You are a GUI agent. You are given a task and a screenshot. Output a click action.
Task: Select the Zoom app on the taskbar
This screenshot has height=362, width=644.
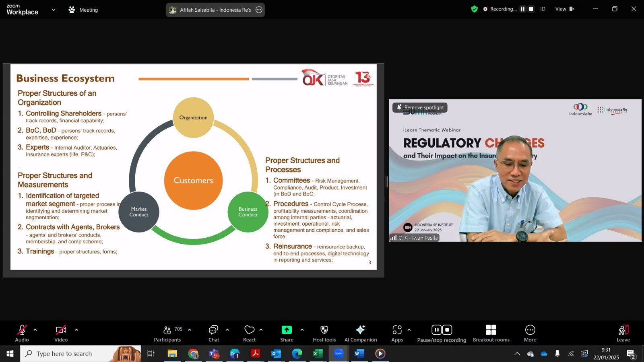pyautogui.click(x=339, y=354)
